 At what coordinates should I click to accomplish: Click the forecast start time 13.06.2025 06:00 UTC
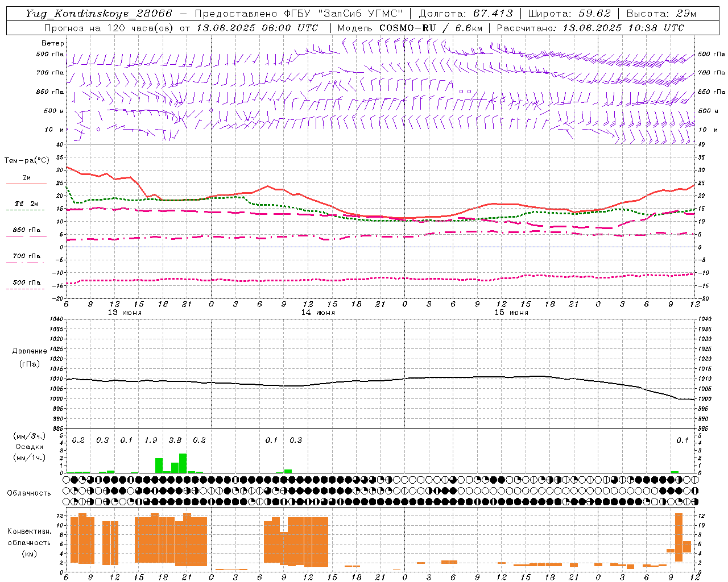coord(257,28)
